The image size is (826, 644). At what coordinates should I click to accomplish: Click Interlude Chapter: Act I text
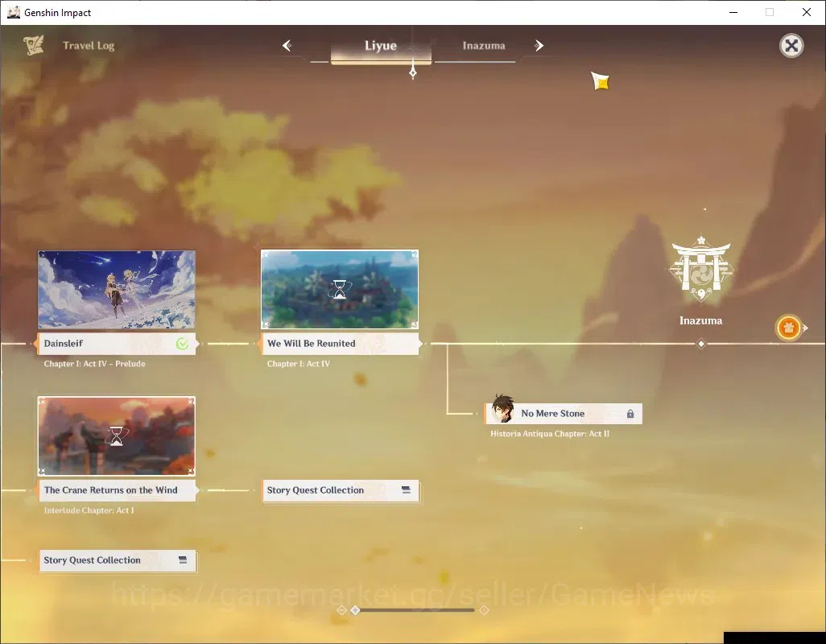[89, 510]
